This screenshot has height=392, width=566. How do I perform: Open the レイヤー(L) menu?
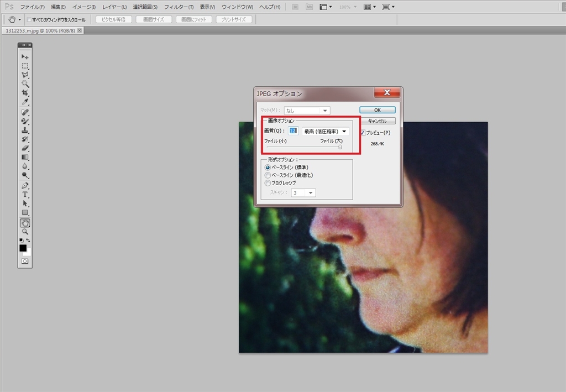114,7
